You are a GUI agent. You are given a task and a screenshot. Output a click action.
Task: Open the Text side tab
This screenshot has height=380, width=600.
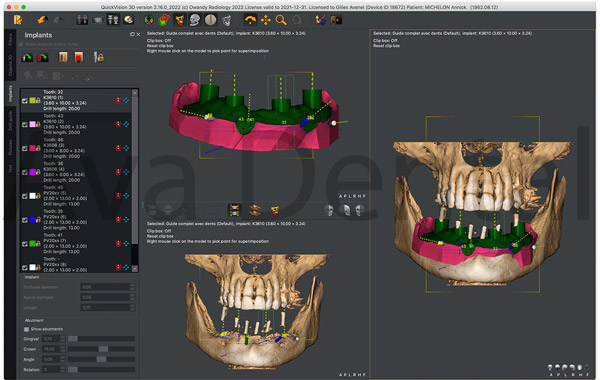[x=10, y=168]
